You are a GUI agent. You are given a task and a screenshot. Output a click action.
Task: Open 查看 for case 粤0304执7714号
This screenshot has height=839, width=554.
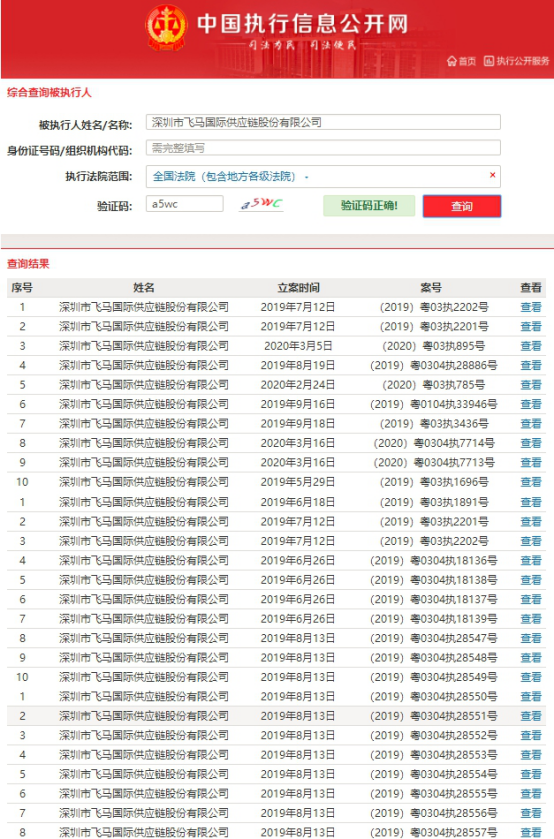point(531,443)
